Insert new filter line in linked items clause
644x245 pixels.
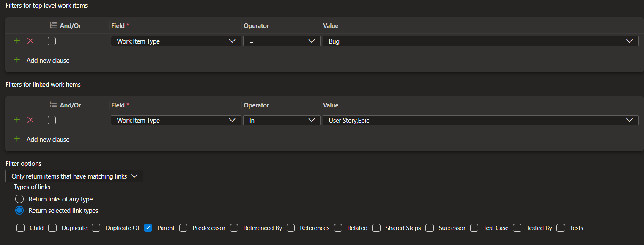(17, 120)
